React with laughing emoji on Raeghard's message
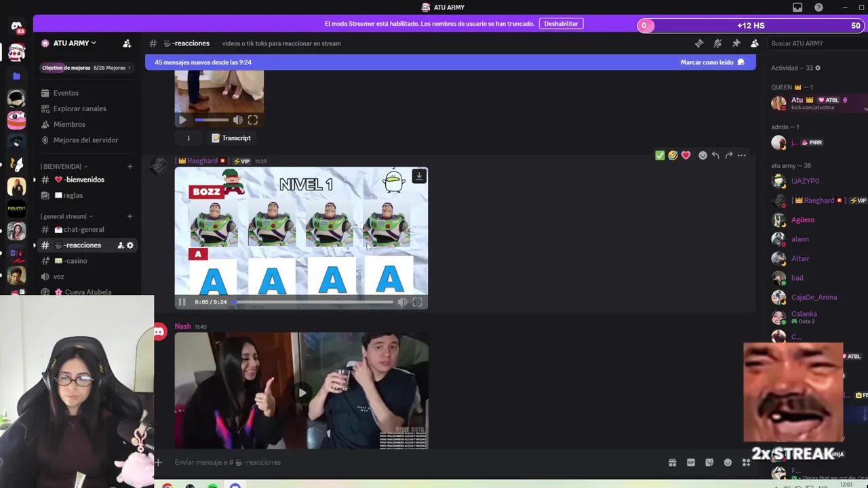The width and height of the screenshot is (868, 488). [673, 155]
